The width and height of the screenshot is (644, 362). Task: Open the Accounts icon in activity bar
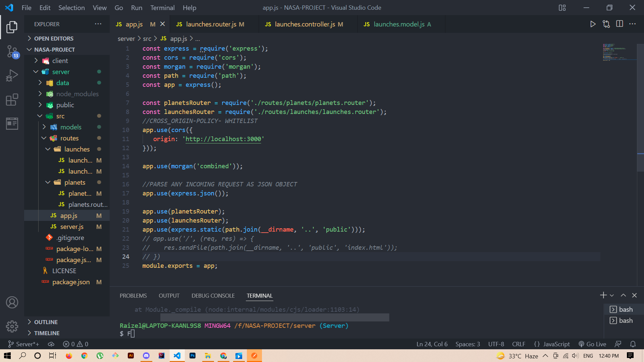(12, 302)
